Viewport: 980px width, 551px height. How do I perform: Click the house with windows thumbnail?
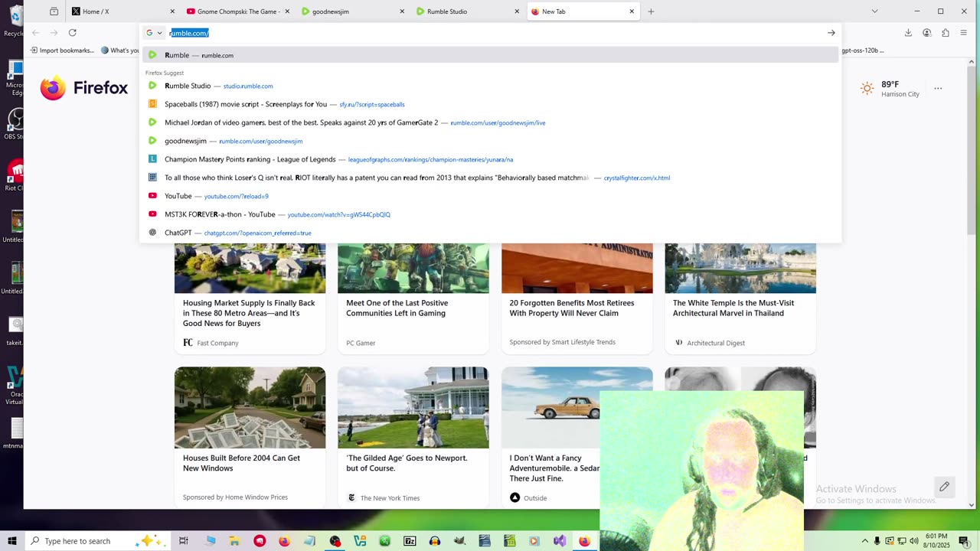(x=250, y=408)
